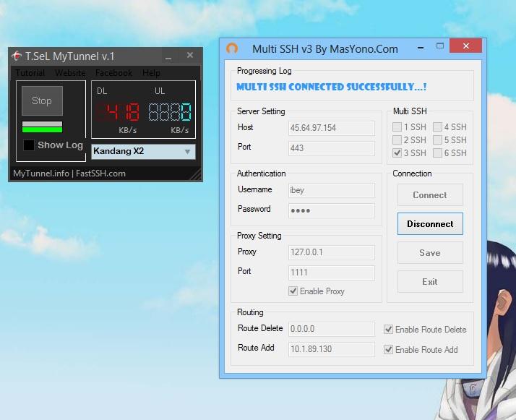Open the Tutorial menu in MyTunnel

click(x=30, y=73)
